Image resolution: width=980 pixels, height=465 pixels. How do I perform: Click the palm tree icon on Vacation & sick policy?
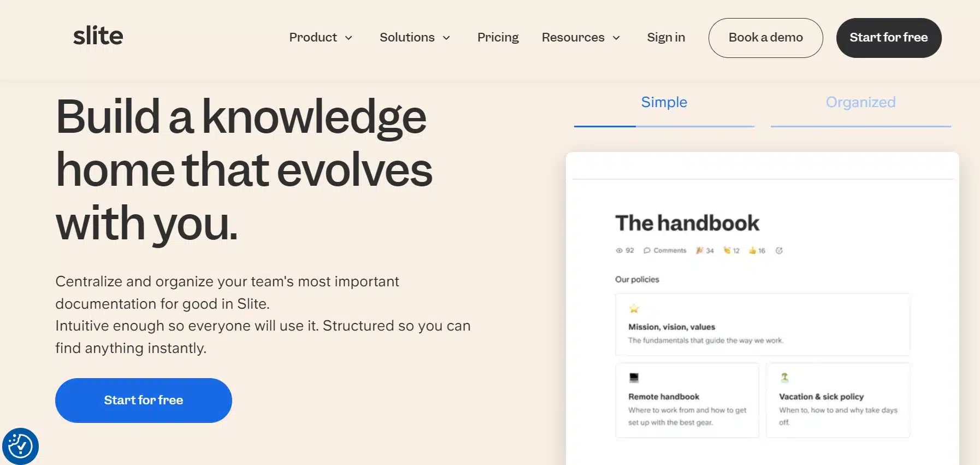(785, 378)
